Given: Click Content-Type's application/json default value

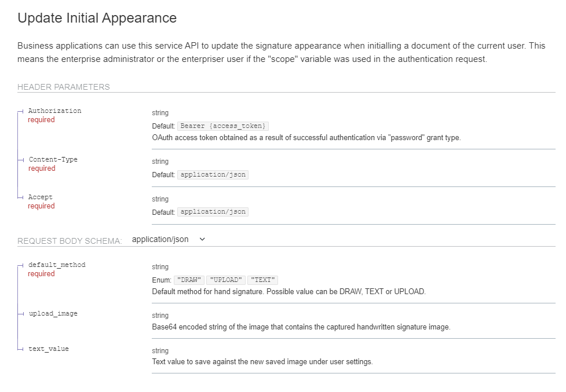Looking at the screenshot, I should [x=213, y=174].
